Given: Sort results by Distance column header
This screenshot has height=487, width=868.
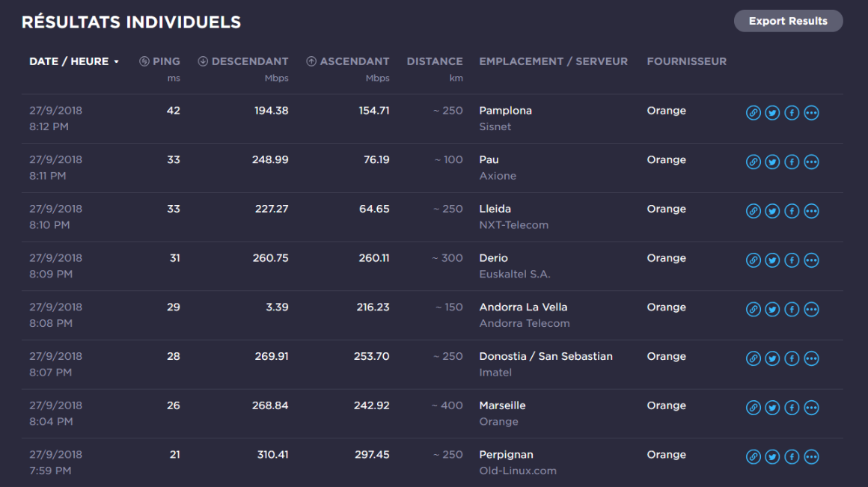Looking at the screenshot, I should pos(435,61).
